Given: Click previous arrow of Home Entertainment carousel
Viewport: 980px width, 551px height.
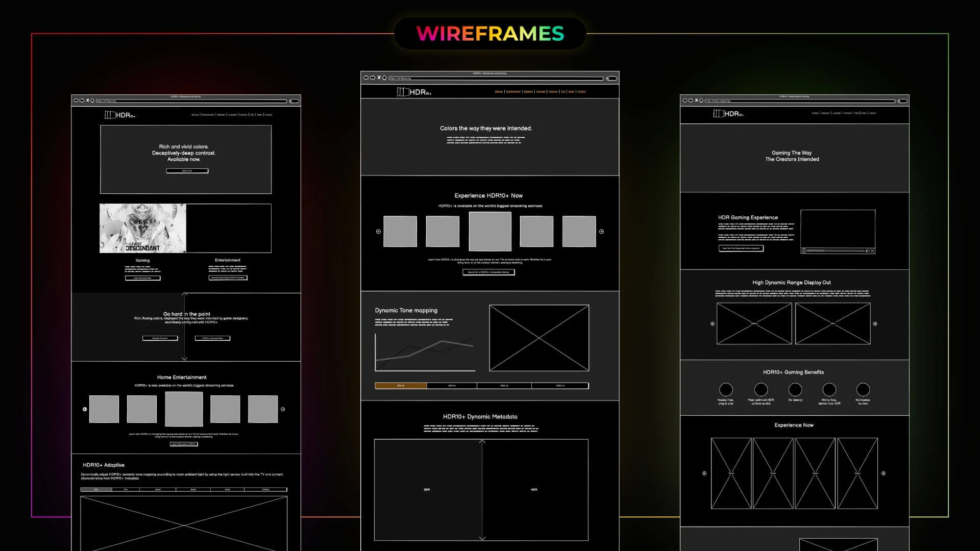Looking at the screenshot, I should [85, 409].
